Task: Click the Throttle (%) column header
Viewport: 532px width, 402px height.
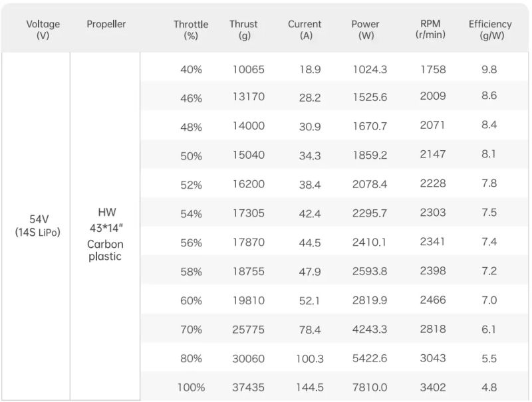Action: point(191,30)
